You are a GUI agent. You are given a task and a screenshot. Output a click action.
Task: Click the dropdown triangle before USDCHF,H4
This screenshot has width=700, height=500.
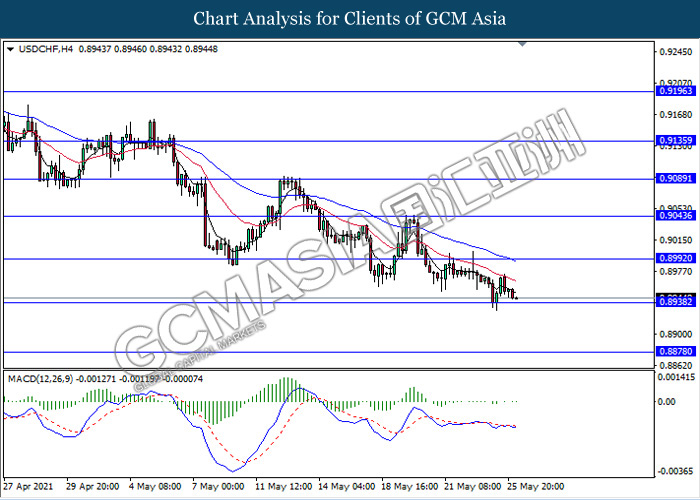point(11,49)
